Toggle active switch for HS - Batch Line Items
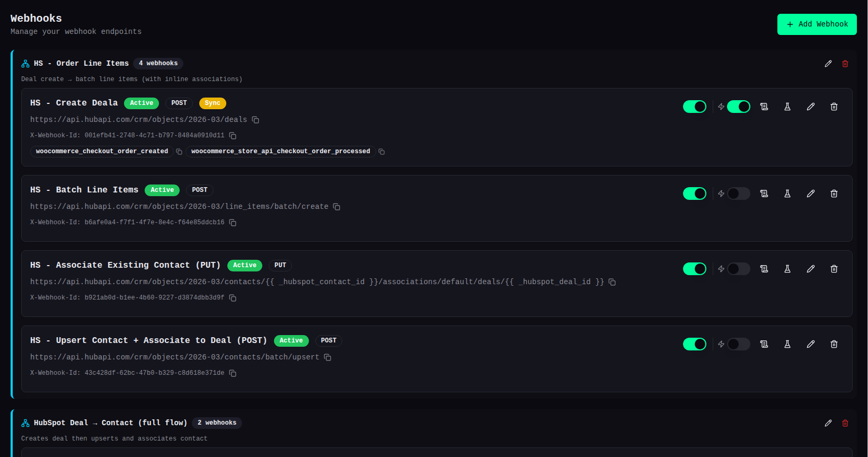The height and width of the screenshot is (457, 868). pos(695,194)
